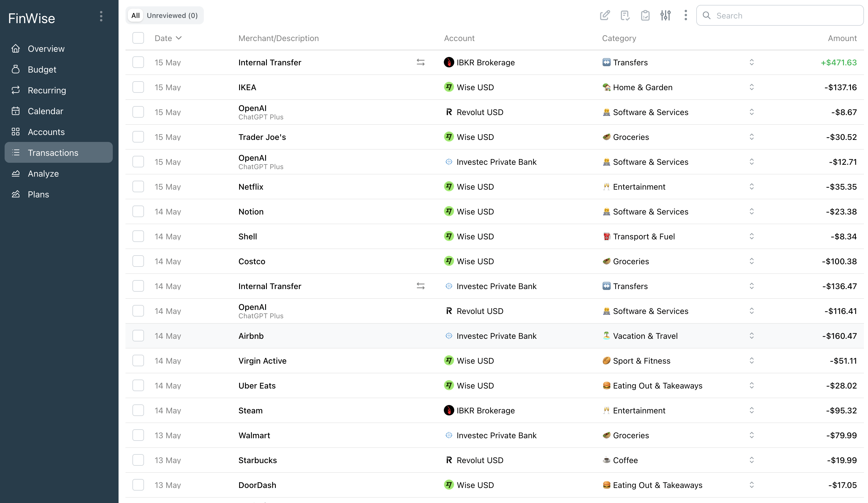Tick the Notion row checkbox

point(138,211)
